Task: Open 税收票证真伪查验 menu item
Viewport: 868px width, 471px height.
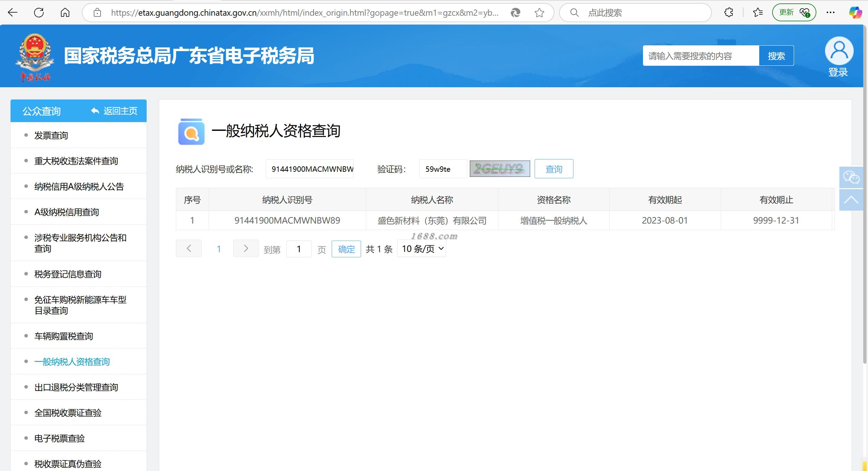Action: click(68, 464)
